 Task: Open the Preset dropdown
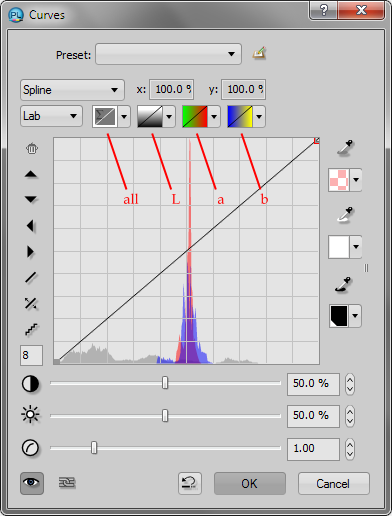point(168,54)
